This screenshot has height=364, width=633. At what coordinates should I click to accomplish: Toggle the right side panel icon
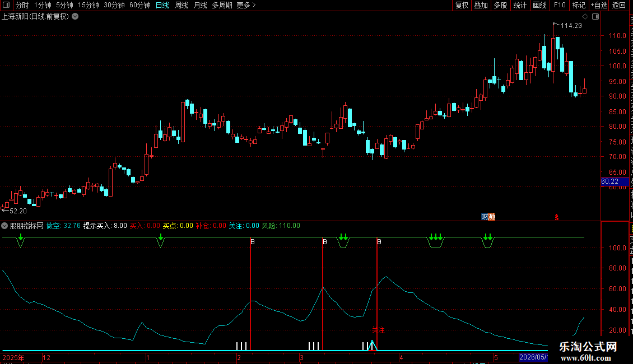[x=595, y=17]
